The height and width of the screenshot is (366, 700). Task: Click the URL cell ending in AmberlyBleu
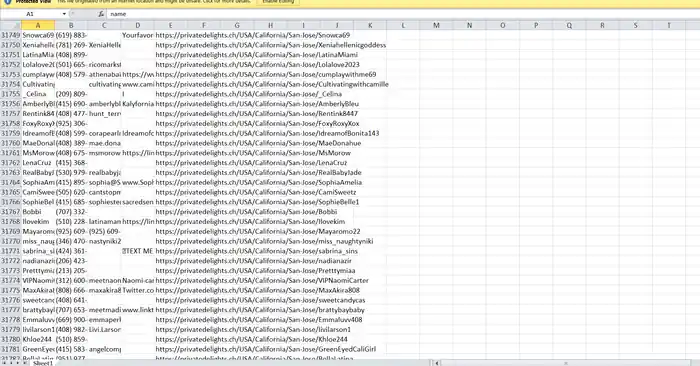257,104
